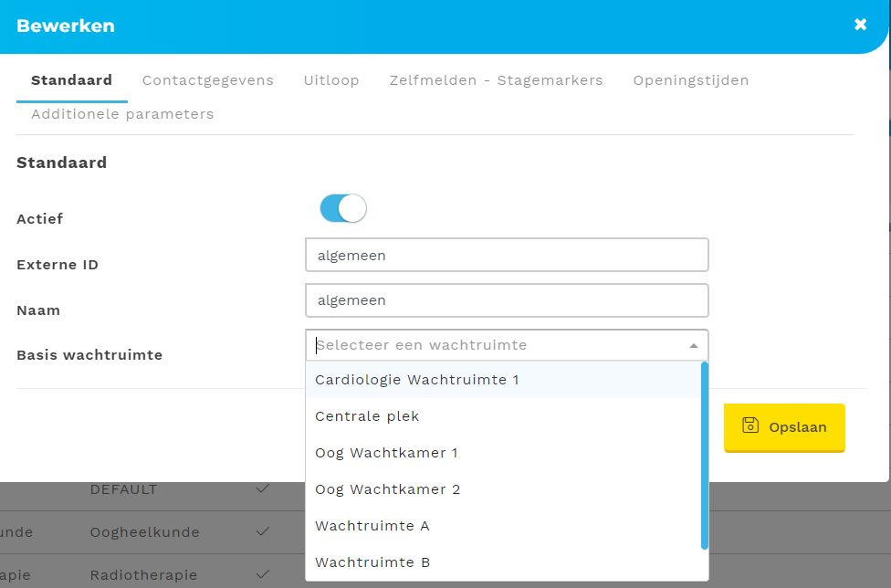Select Cardiologie Wachtruimte 1 option

click(416, 380)
